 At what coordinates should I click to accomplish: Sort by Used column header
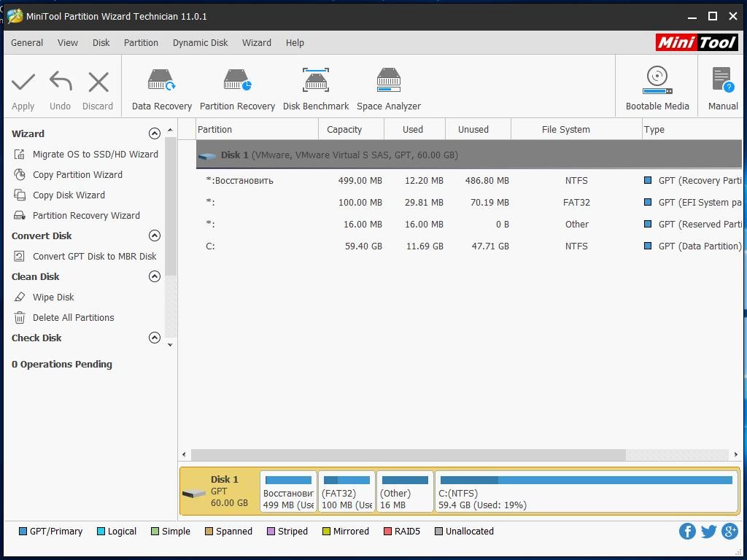pos(414,130)
